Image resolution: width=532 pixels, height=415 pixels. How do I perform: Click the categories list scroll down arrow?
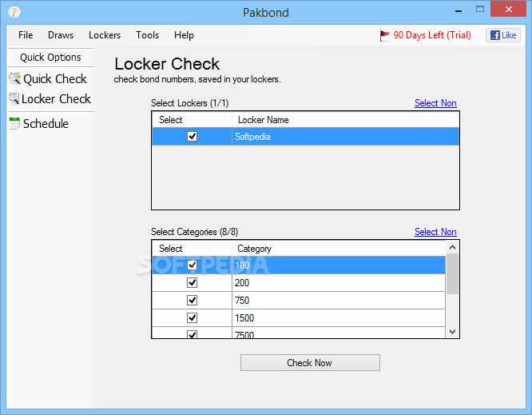[452, 332]
